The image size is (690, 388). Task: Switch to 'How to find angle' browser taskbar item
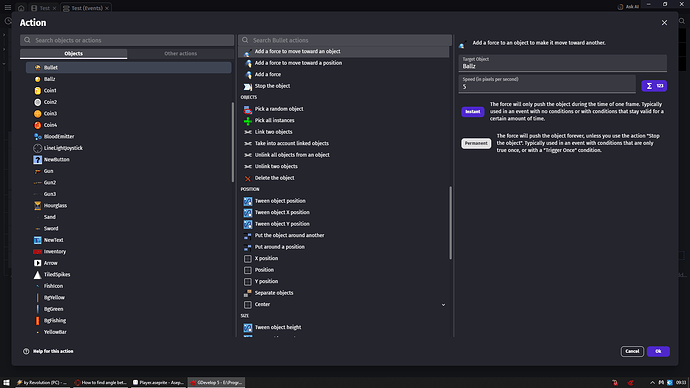tap(100, 383)
